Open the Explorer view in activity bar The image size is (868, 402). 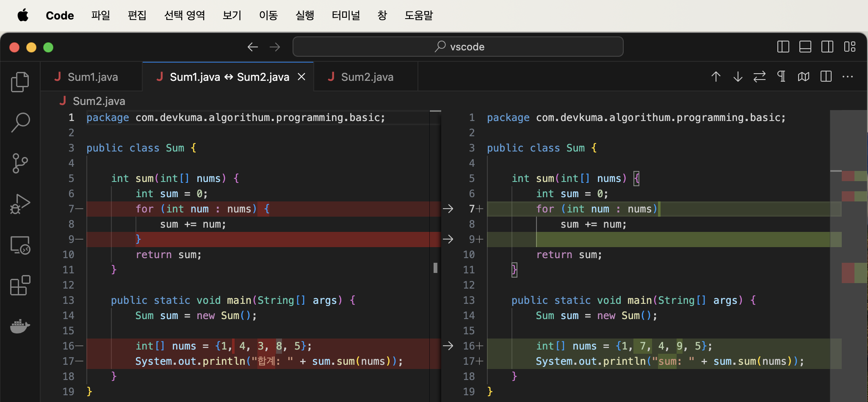20,82
